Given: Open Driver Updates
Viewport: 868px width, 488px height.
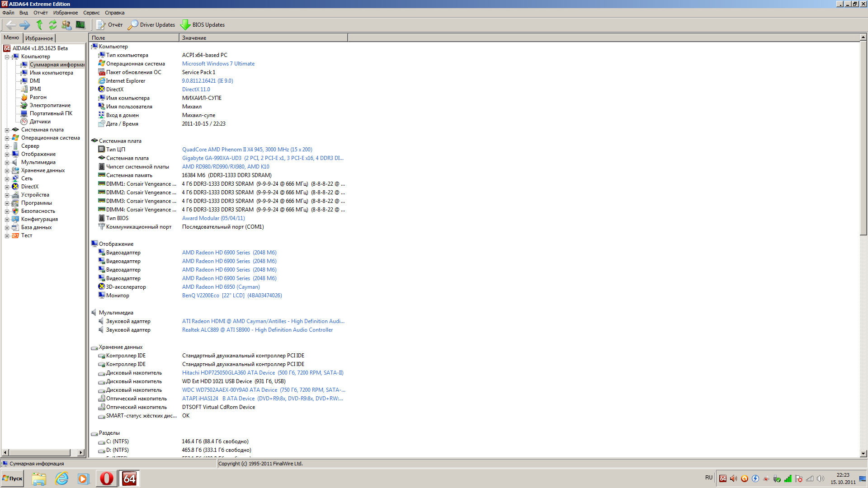Looking at the screenshot, I should [151, 25].
